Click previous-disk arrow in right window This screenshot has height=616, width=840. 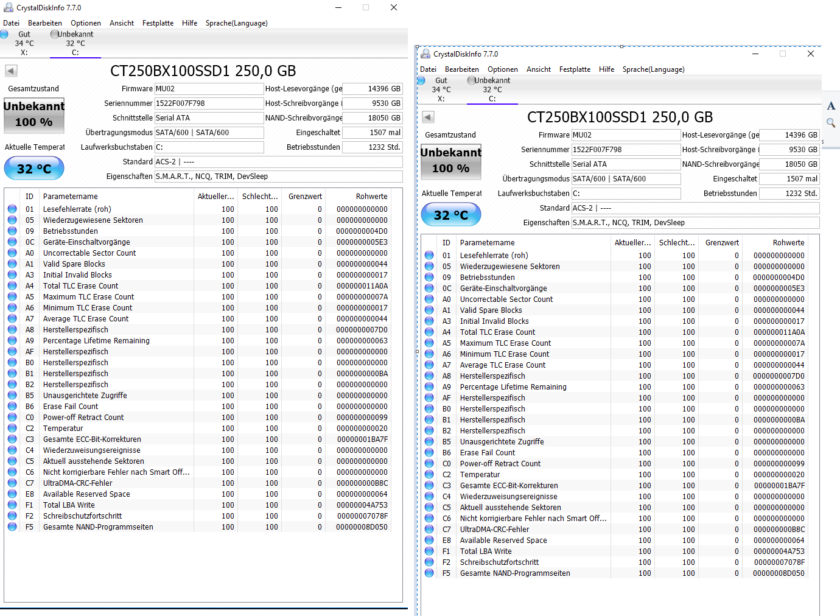[428, 117]
